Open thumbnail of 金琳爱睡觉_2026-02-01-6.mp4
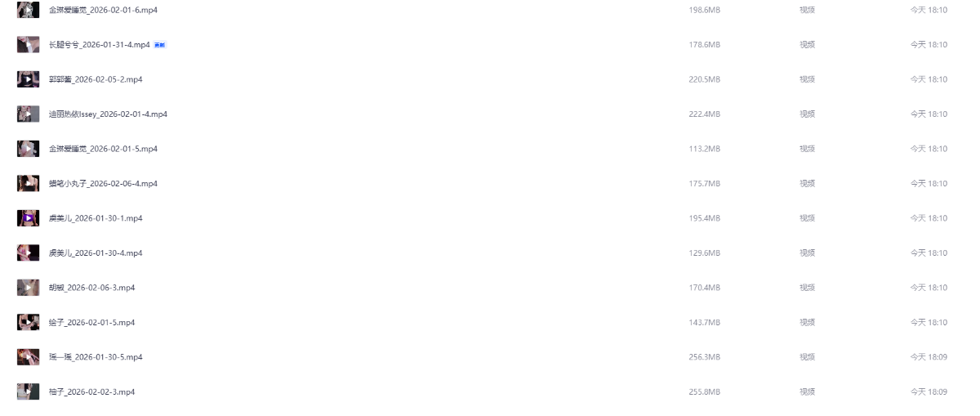The height and width of the screenshot is (416, 980). click(28, 10)
